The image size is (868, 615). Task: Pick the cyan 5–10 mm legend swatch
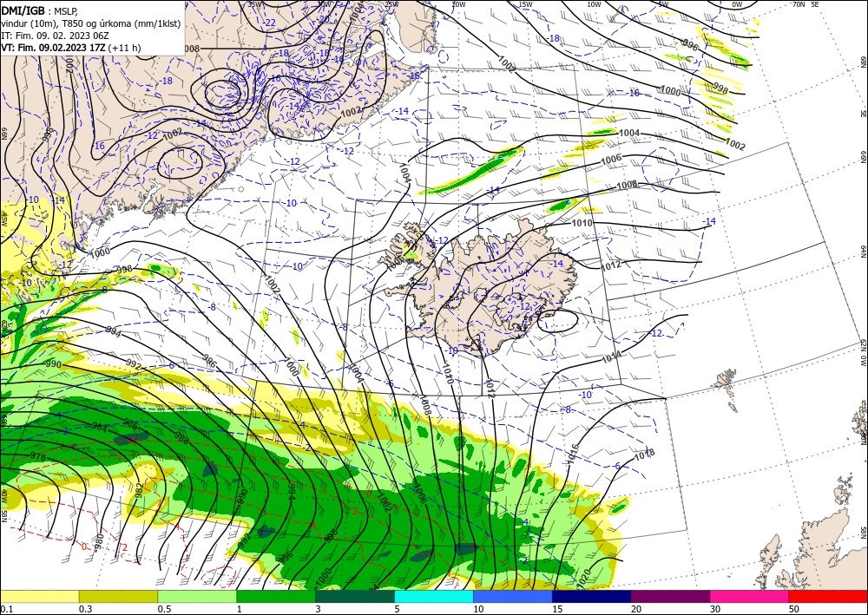point(434,596)
